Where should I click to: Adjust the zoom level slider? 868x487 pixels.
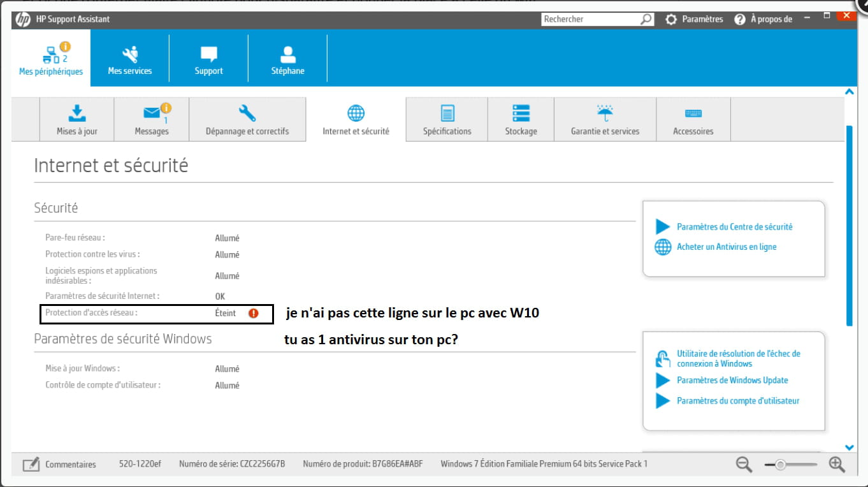(780, 465)
